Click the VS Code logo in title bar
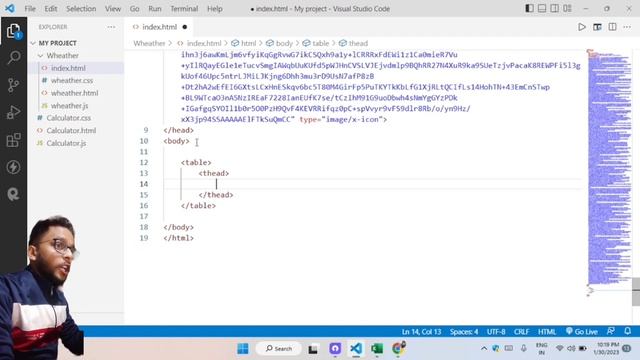 10,8
